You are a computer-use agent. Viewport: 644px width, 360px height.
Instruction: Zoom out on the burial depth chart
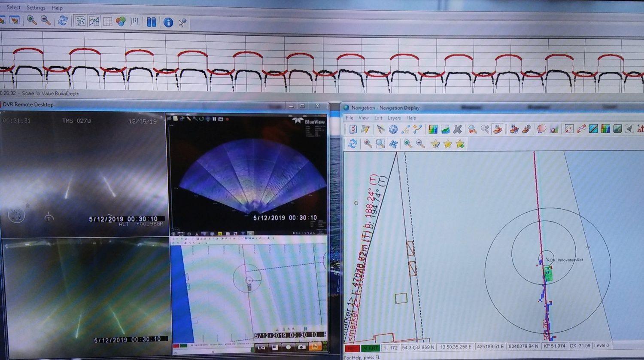[45, 20]
